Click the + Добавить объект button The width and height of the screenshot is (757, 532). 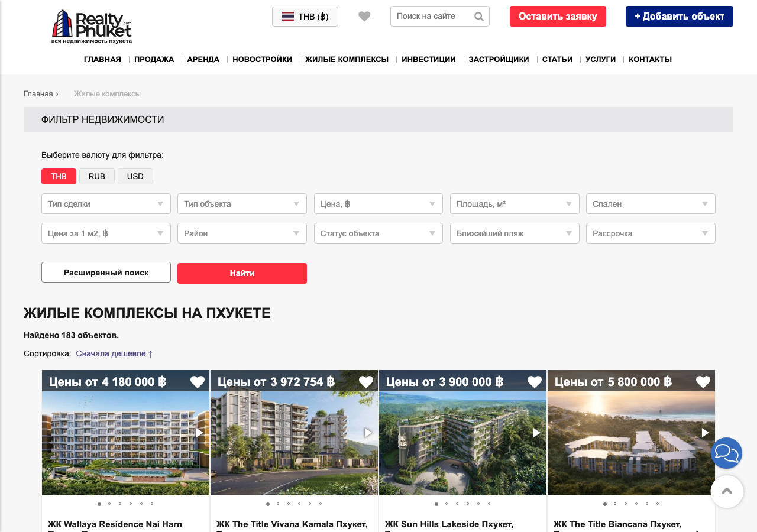click(x=680, y=17)
